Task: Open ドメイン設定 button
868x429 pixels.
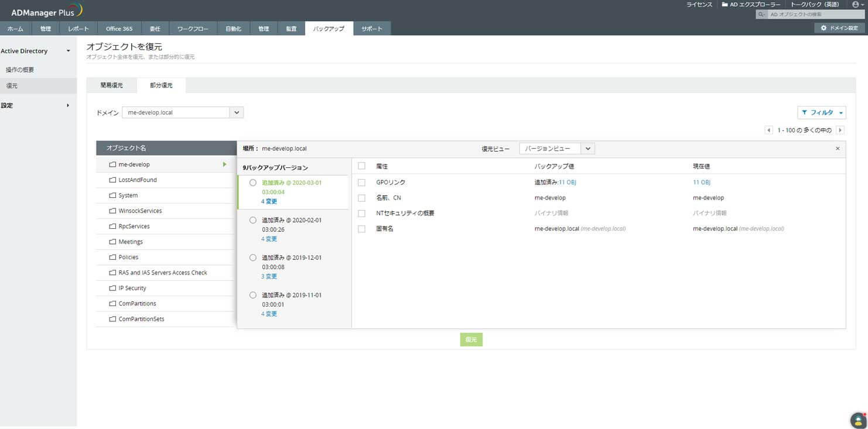Action: (x=839, y=28)
